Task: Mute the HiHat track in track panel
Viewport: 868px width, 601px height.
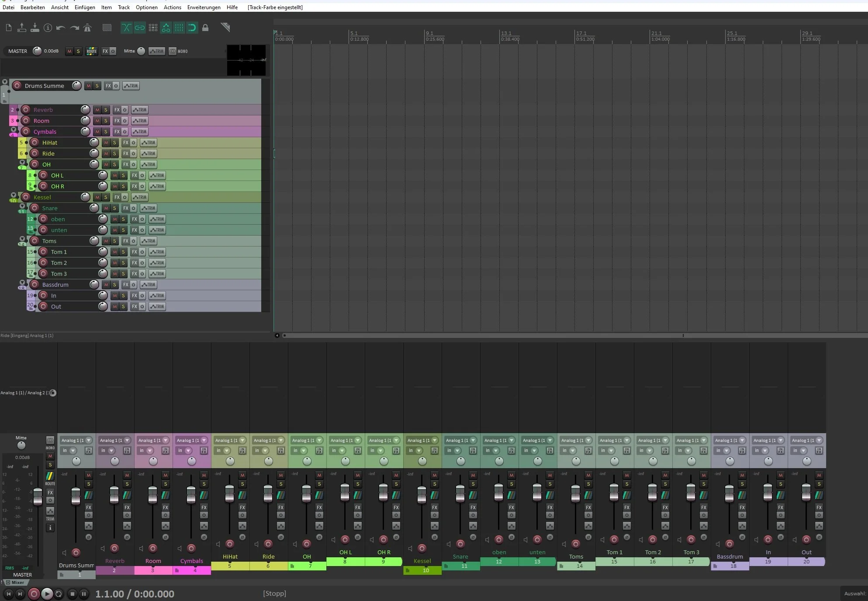Action: tap(106, 142)
